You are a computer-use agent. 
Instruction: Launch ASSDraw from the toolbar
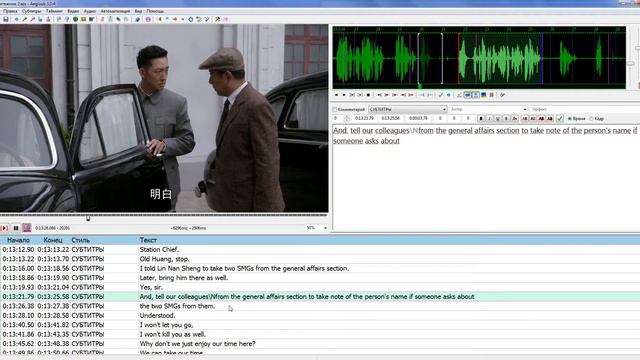[x=148, y=19]
